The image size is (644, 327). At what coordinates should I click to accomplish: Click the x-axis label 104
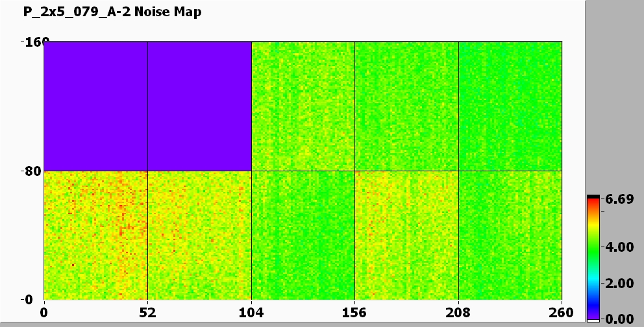[x=251, y=313]
